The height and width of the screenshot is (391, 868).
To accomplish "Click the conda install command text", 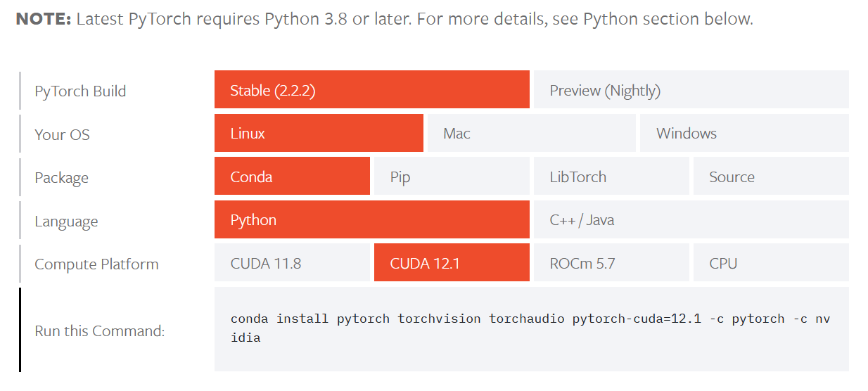I will pos(530,328).
